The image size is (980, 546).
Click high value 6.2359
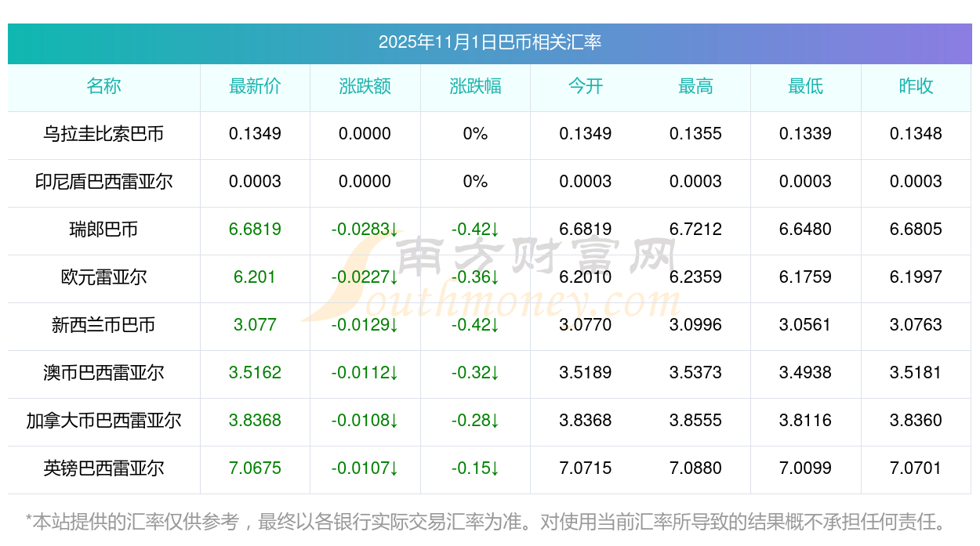[x=695, y=277]
